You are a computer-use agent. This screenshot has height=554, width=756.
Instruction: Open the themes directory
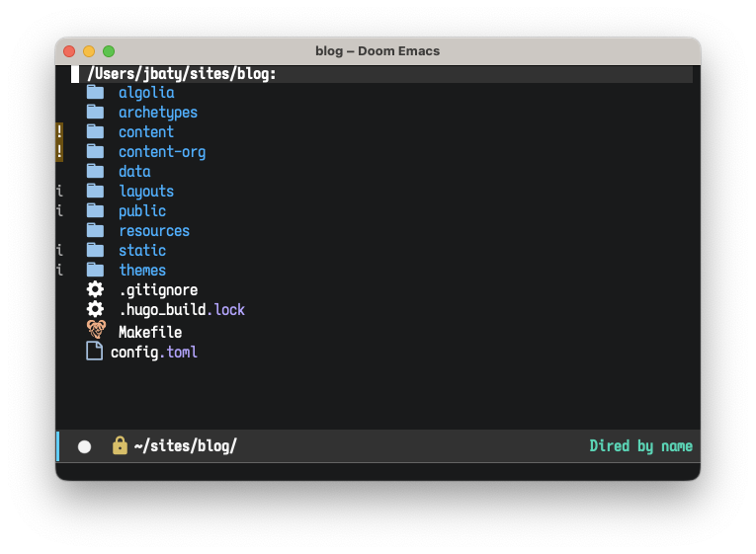[142, 271]
